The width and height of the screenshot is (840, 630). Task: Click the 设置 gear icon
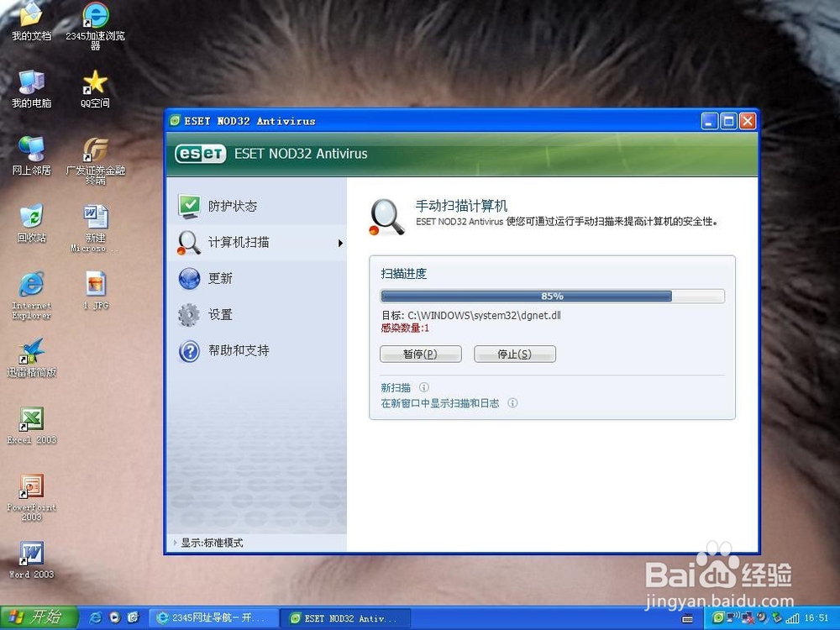(186, 314)
